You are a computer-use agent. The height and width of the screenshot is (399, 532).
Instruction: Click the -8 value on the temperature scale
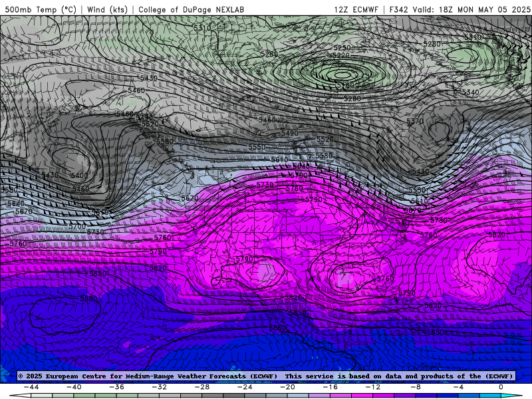416,387
